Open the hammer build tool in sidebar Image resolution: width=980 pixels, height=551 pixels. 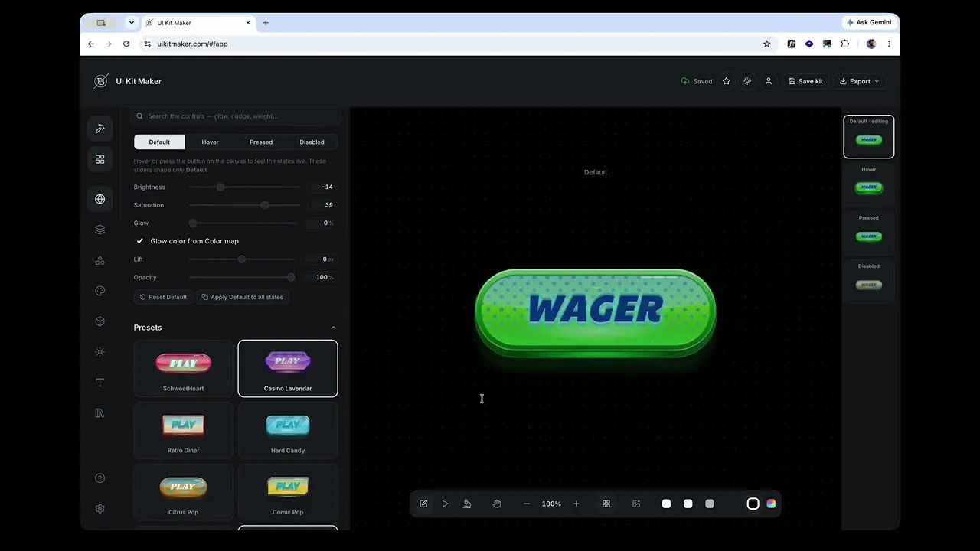[x=100, y=129]
